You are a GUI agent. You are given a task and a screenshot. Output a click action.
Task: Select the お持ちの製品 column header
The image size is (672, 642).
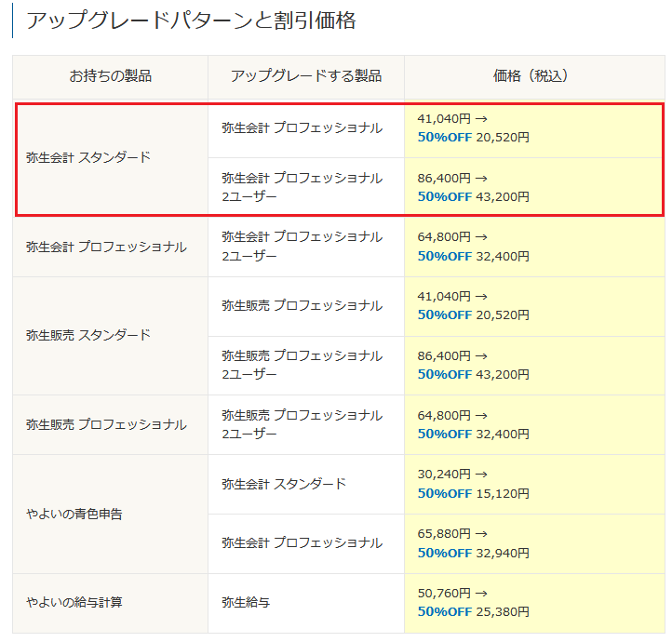[x=110, y=75]
